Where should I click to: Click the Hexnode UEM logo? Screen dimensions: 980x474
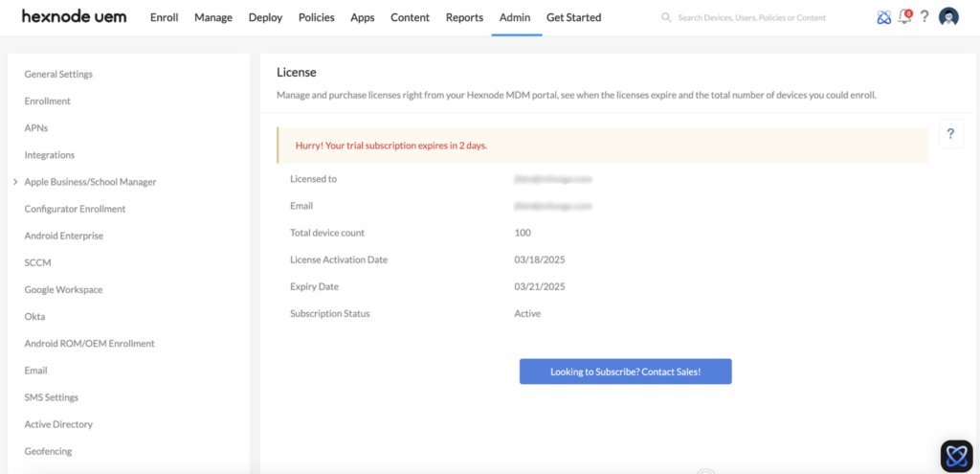coord(75,17)
